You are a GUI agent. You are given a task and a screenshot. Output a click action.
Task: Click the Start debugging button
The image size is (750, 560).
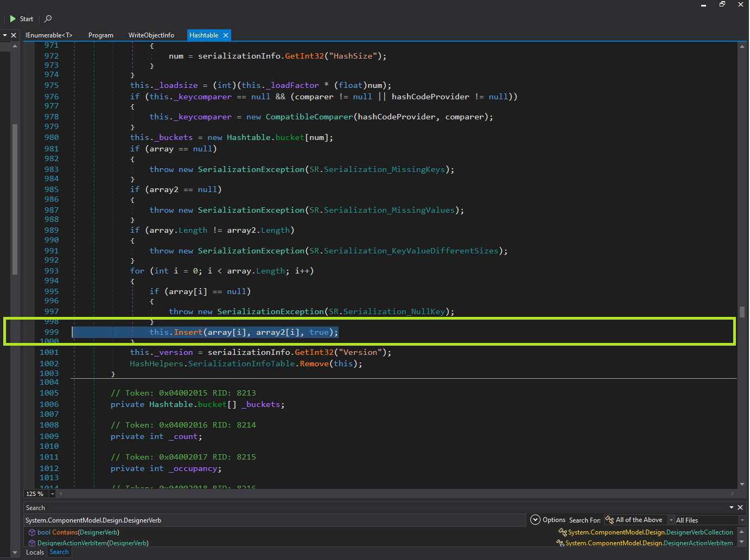[21, 19]
